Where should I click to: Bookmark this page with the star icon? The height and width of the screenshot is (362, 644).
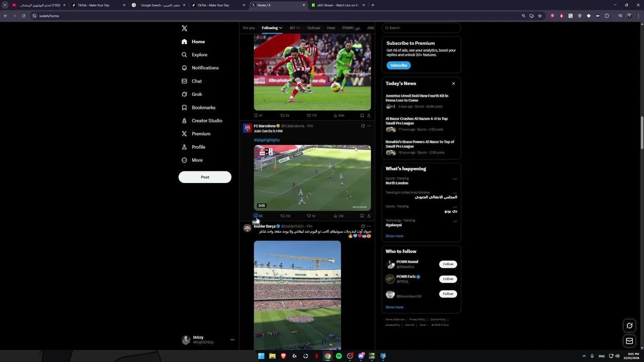coord(540,16)
